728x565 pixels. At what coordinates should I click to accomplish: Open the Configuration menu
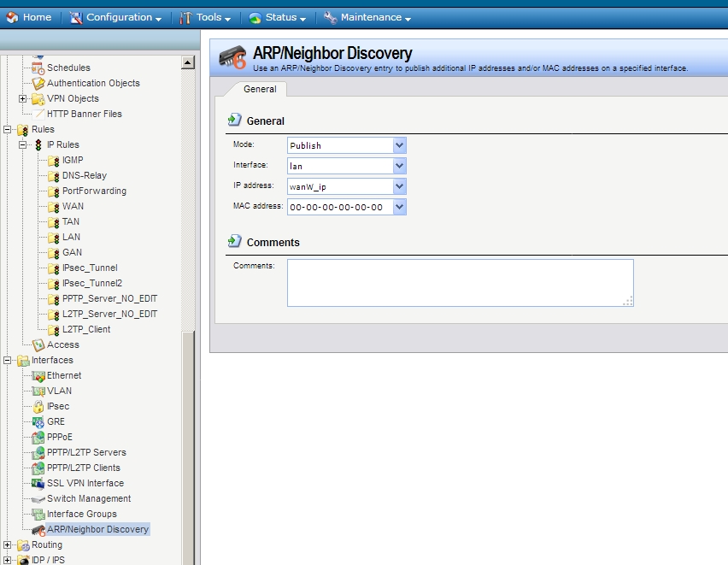tap(118, 17)
